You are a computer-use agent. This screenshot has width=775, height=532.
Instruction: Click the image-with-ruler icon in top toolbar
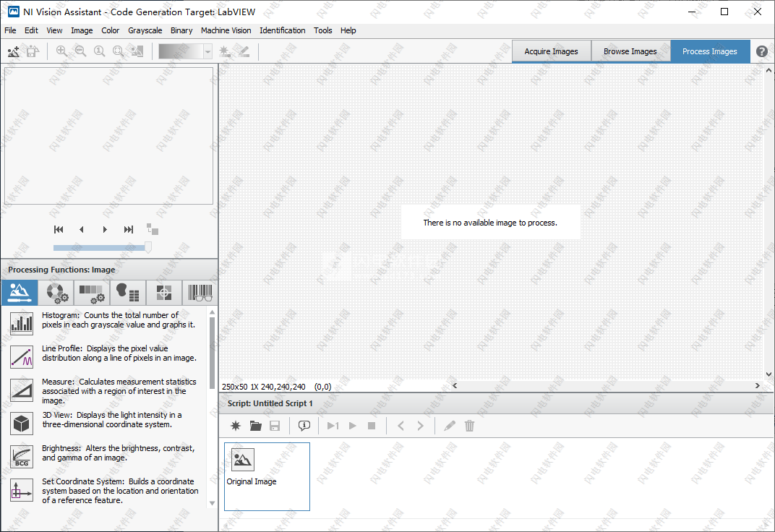point(137,51)
